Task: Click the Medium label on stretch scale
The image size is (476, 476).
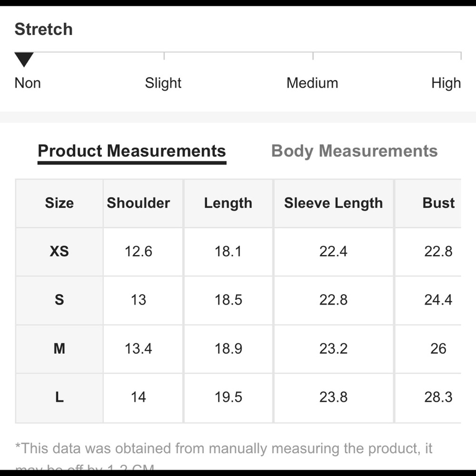Action: (x=312, y=83)
